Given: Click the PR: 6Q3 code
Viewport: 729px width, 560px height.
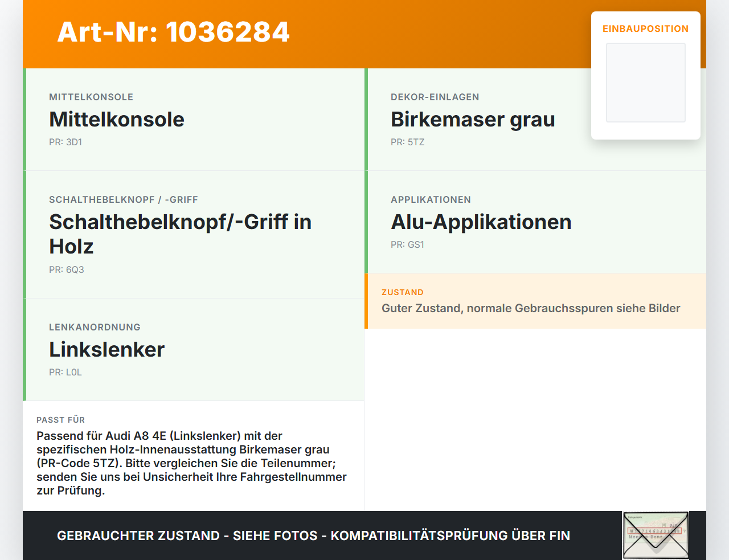Looking at the screenshot, I should pyautogui.click(x=67, y=270).
